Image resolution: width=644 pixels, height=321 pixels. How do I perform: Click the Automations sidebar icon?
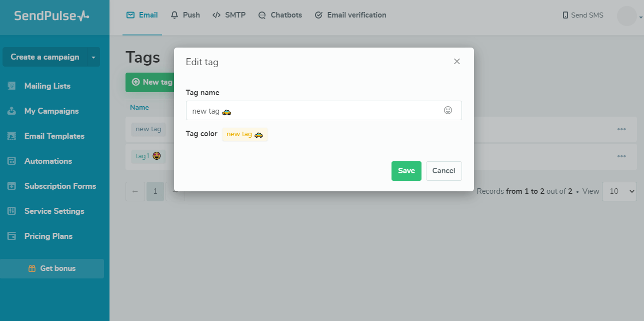[x=12, y=161]
